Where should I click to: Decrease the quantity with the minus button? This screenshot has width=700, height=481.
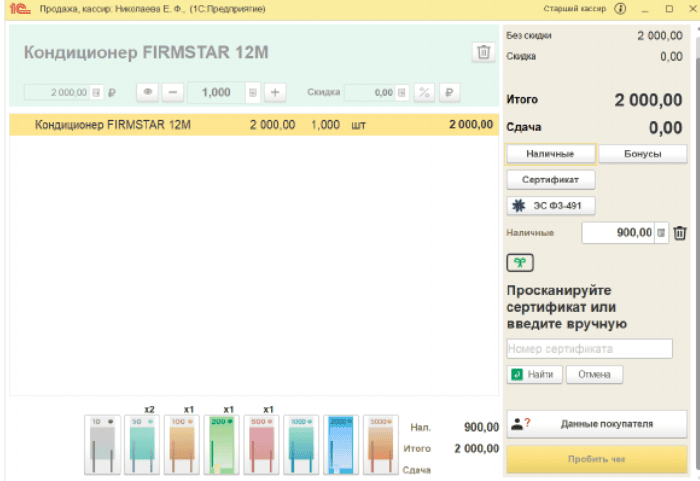point(173,92)
